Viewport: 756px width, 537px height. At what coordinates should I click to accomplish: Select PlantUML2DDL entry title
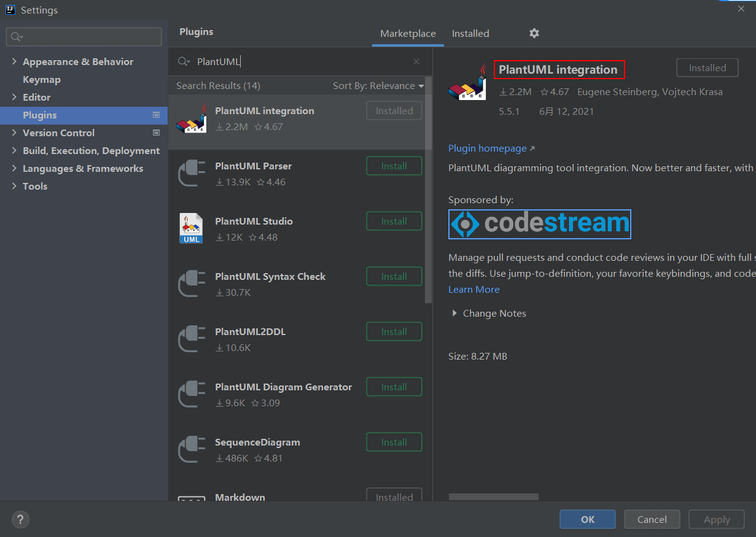(251, 331)
